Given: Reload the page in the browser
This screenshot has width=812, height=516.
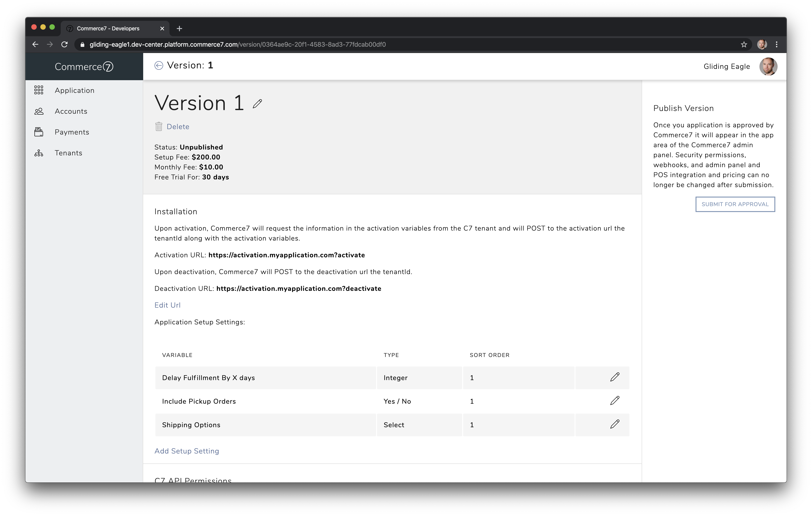Looking at the screenshot, I should [x=64, y=44].
